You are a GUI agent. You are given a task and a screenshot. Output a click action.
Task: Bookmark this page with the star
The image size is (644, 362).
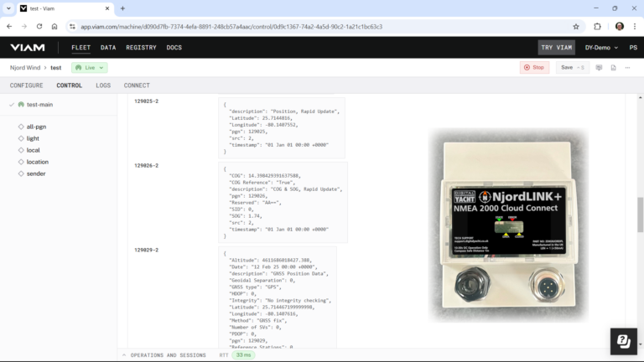click(x=576, y=27)
